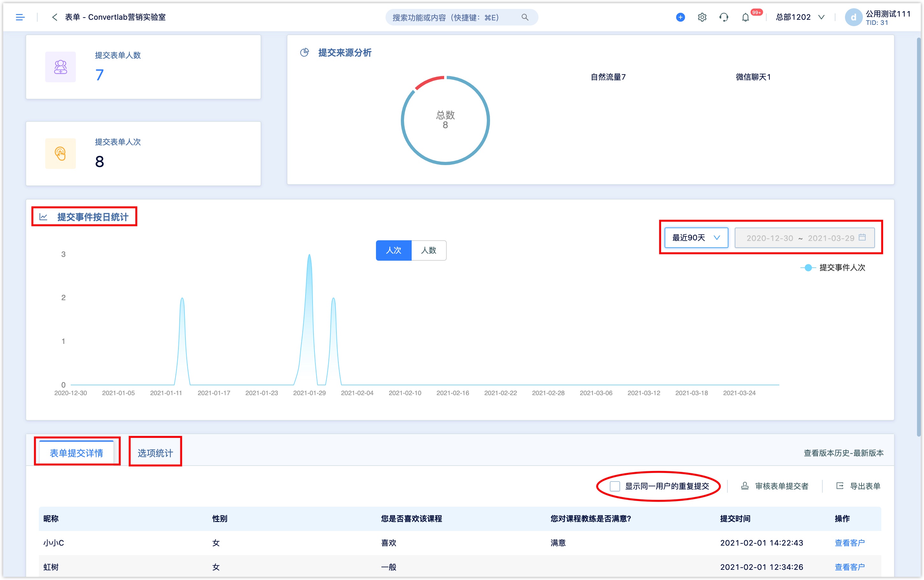Click the 虹树 nickname cell
Image resolution: width=924 pixels, height=580 pixels.
tap(51, 567)
